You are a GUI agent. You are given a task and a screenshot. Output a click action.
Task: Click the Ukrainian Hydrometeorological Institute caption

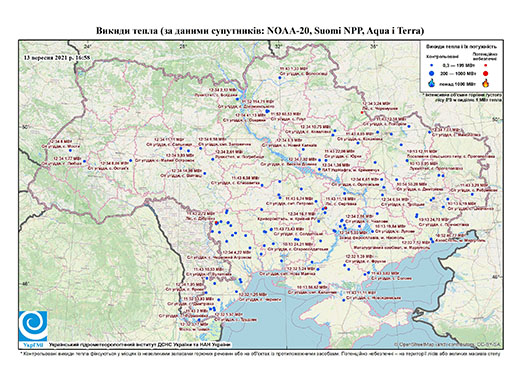tap(140, 344)
